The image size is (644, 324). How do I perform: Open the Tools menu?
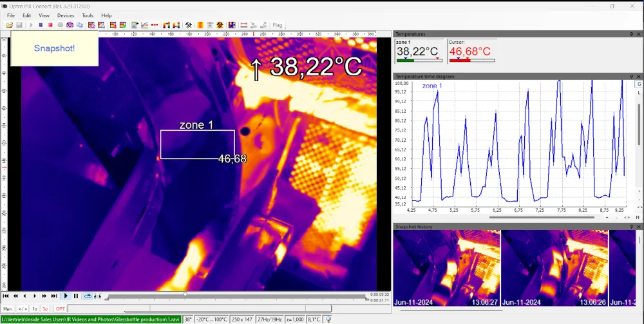(x=88, y=15)
